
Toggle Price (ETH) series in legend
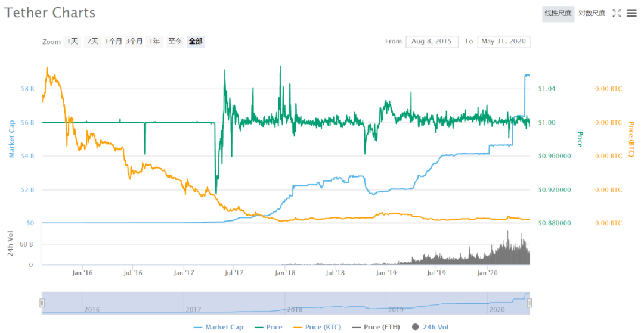pyautogui.click(x=376, y=327)
